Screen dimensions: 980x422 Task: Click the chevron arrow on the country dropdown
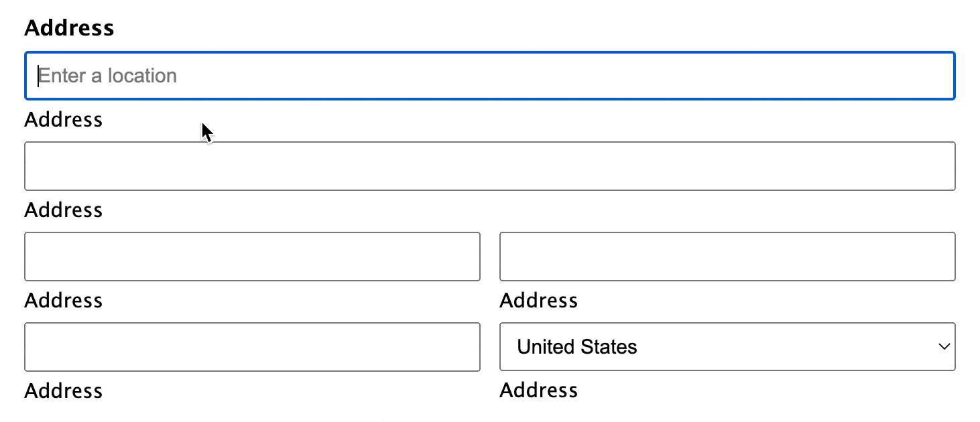pyautogui.click(x=944, y=347)
